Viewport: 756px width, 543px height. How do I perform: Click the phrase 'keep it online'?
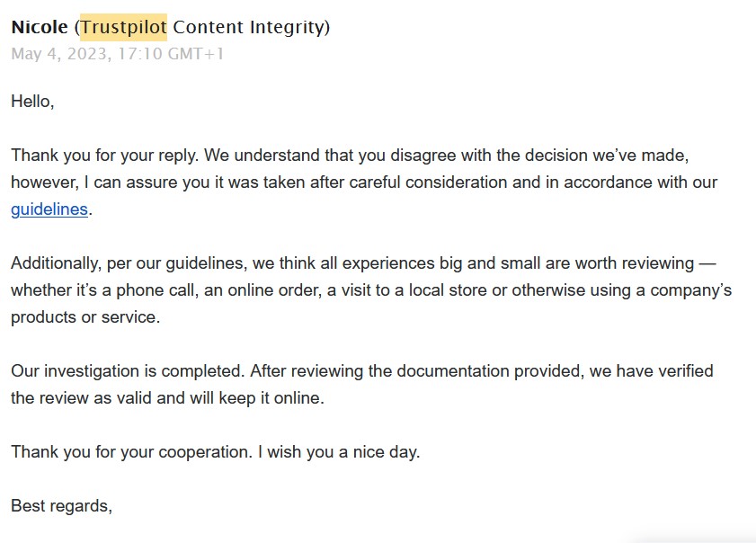coord(269,398)
